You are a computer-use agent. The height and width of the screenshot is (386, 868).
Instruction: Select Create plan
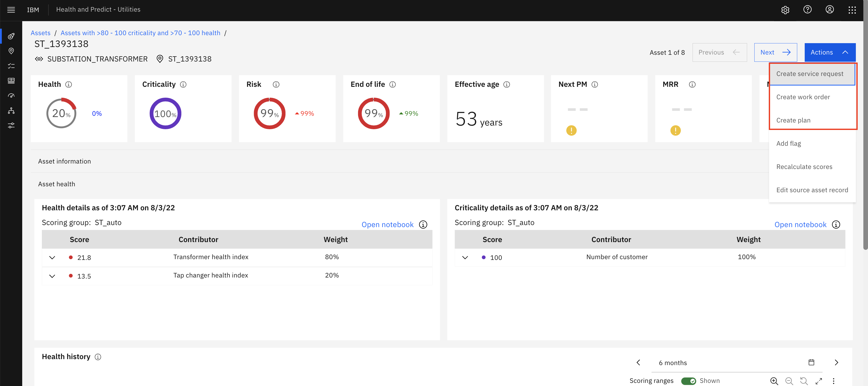click(x=812, y=120)
